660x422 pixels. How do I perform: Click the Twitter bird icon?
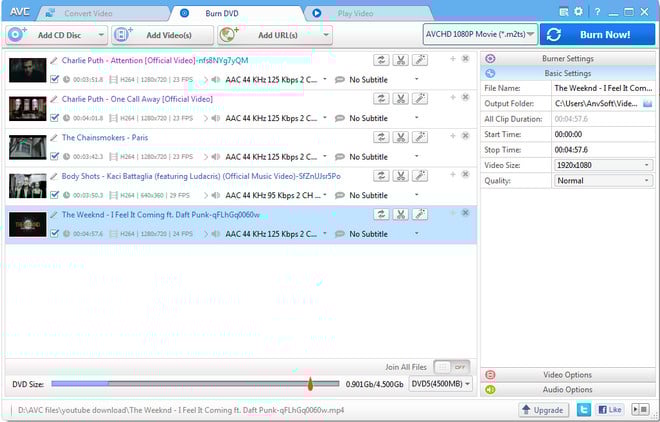pyautogui.click(x=584, y=409)
